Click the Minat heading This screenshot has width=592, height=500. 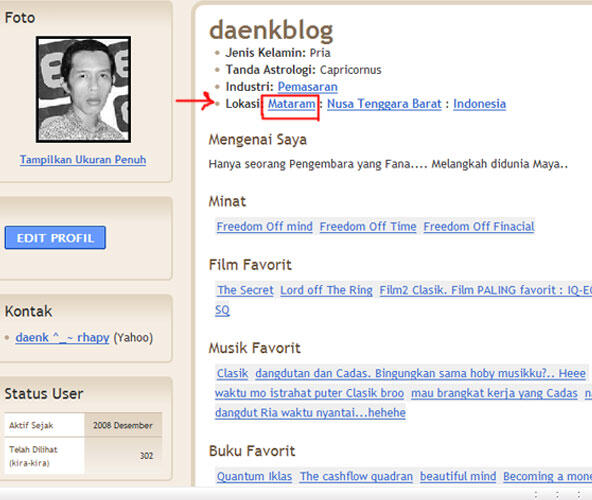coord(227,201)
